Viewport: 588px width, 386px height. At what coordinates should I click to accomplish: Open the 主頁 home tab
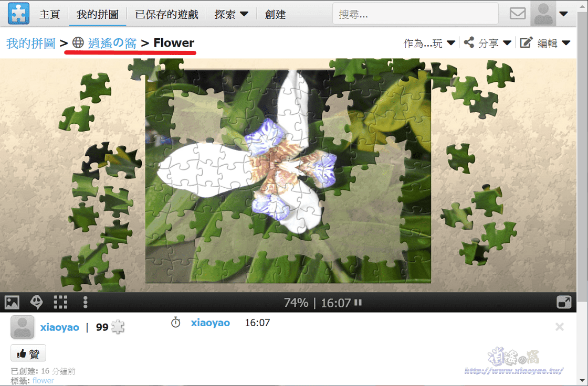click(49, 14)
